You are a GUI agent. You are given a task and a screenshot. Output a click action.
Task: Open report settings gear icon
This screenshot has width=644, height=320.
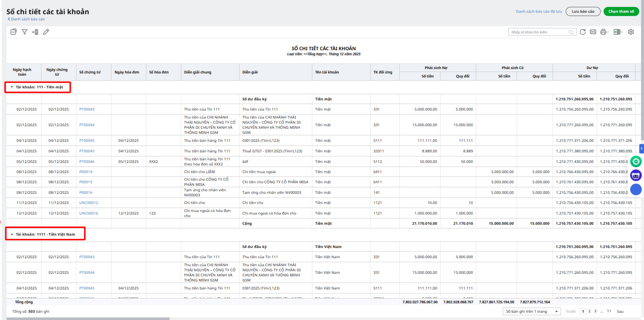click(x=631, y=32)
